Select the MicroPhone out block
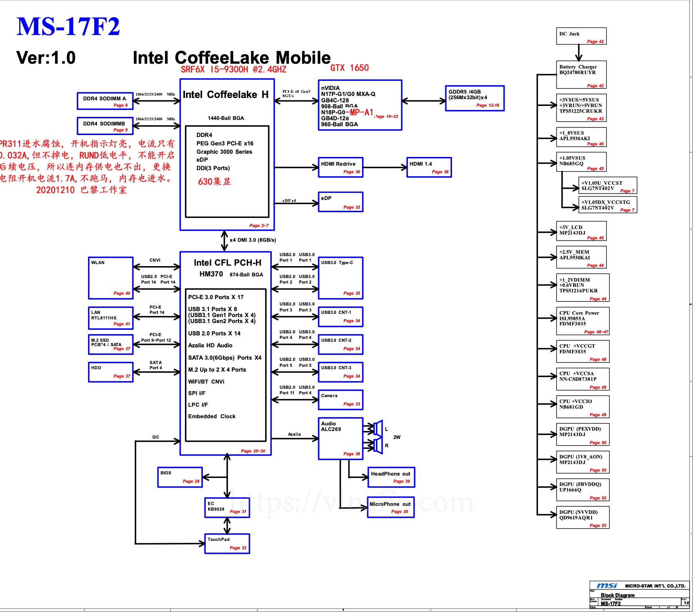This screenshot has width=700, height=615. click(x=391, y=507)
